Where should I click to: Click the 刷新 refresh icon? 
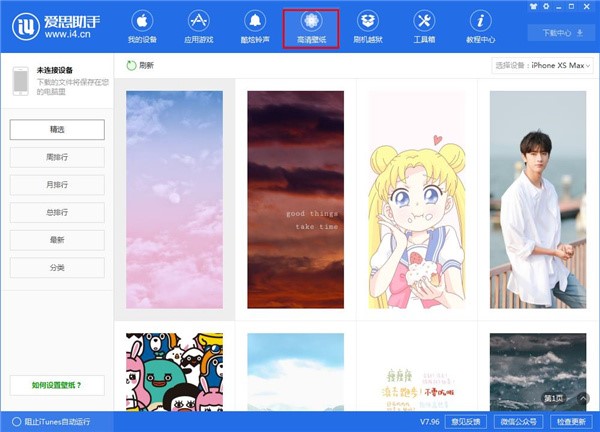click(132, 65)
